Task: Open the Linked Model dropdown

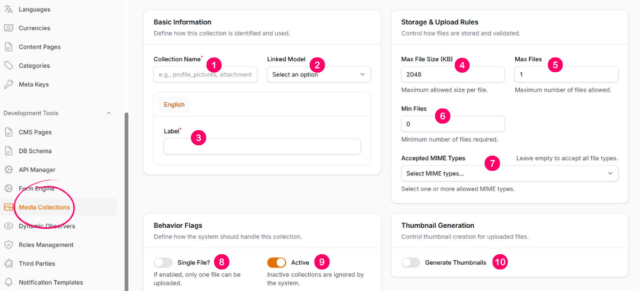Action: coord(319,75)
